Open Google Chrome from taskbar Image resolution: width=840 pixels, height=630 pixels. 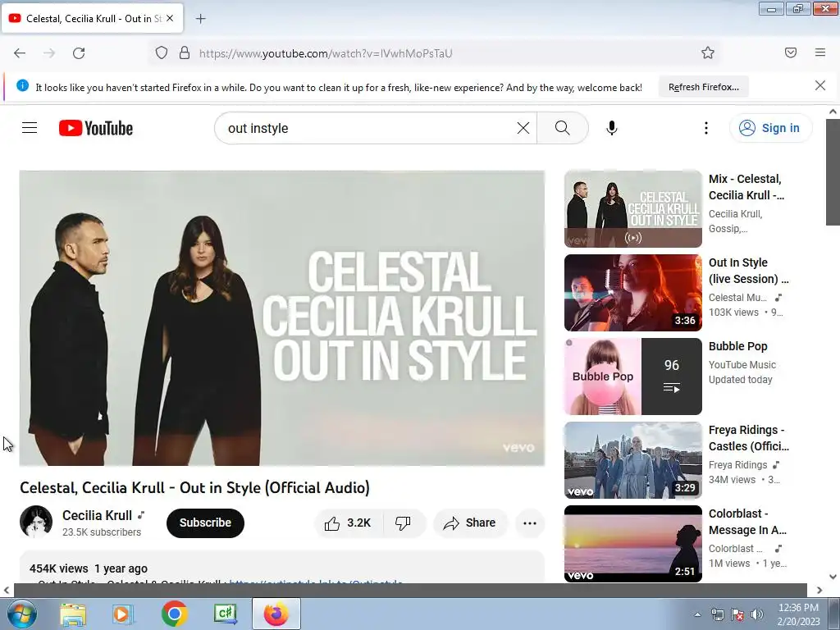coord(174,614)
